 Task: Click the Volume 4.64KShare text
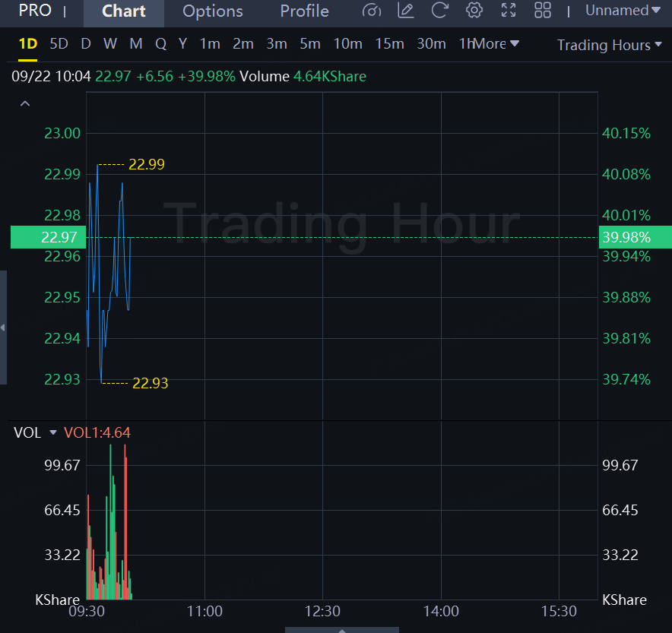coord(303,77)
